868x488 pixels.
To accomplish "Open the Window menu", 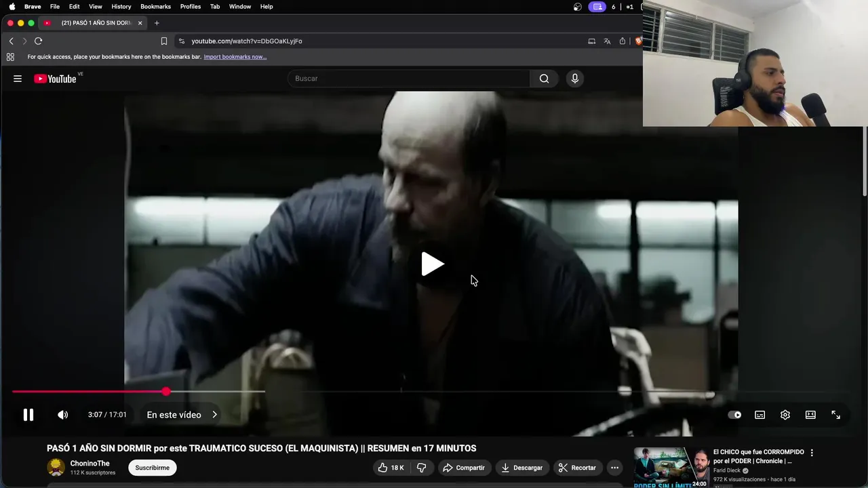I will click(240, 7).
